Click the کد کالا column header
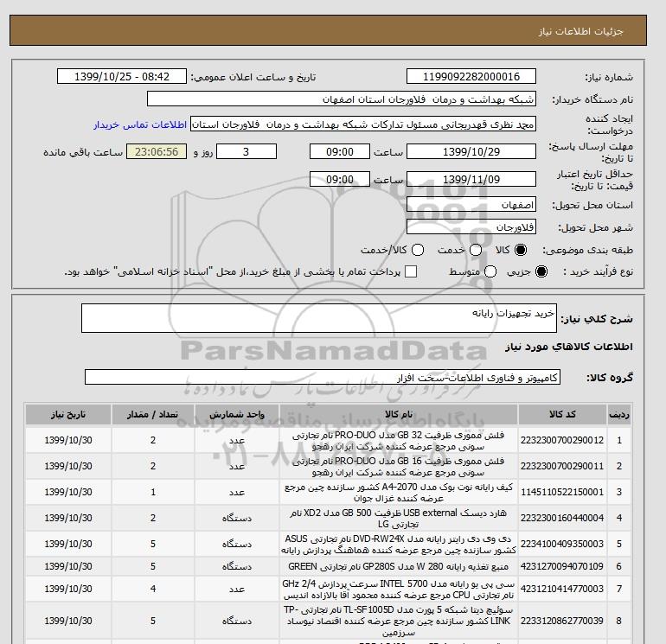This screenshot has height=644, width=666. pyautogui.click(x=562, y=414)
